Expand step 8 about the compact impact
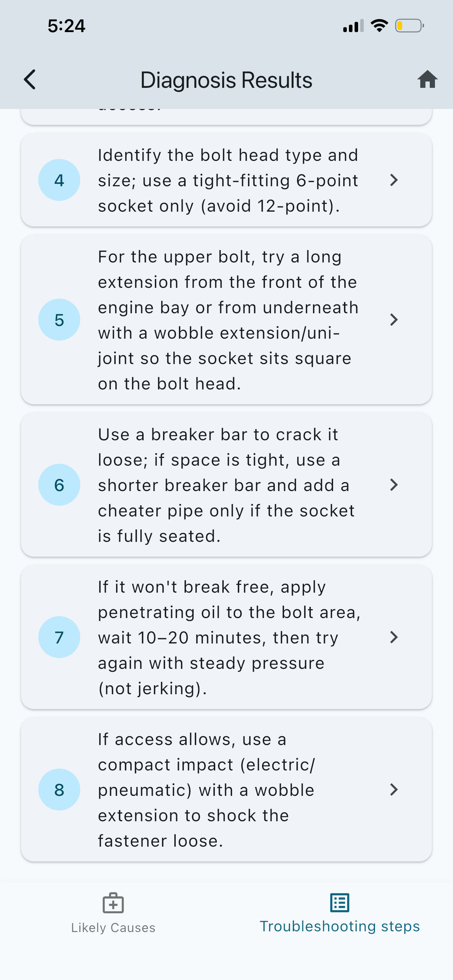This screenshot has width=453, height=980. pyautogui.click(x=394, y=789)
